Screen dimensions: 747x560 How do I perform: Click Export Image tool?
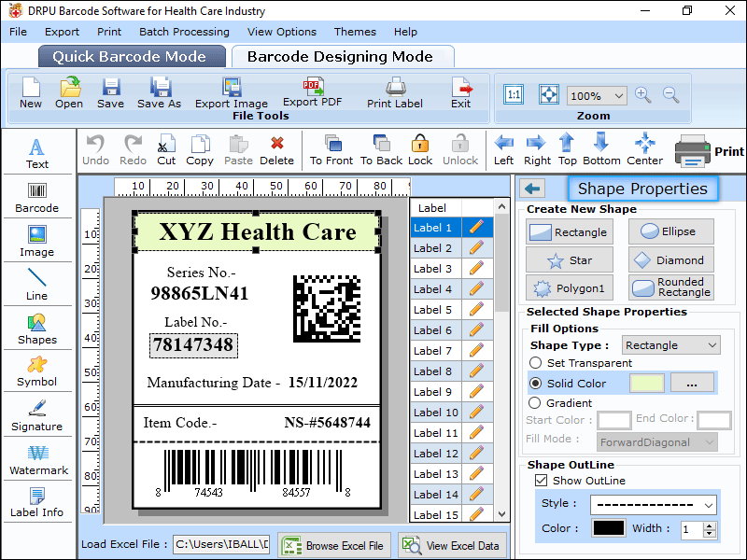point(232,92)
